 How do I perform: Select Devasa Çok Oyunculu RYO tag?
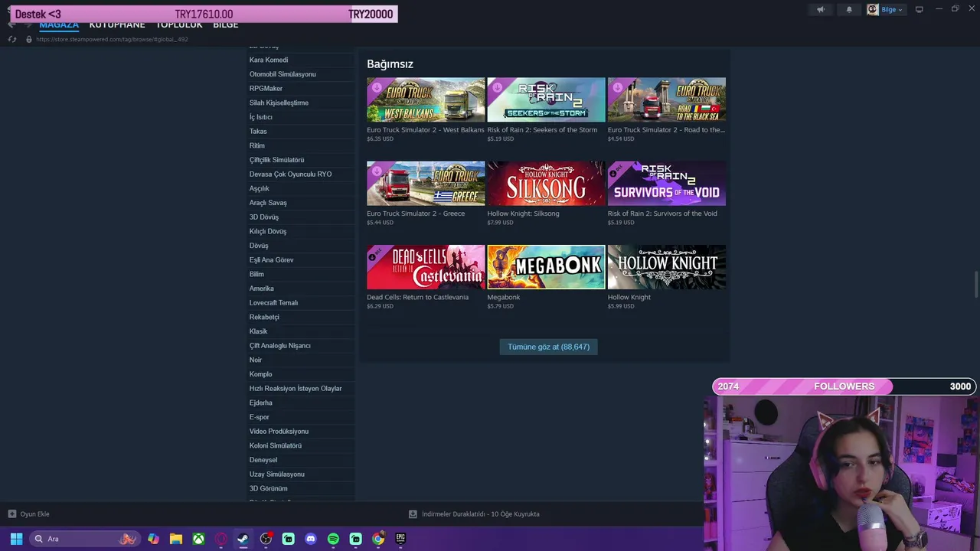pyautogui.click(x=290, y=174)
